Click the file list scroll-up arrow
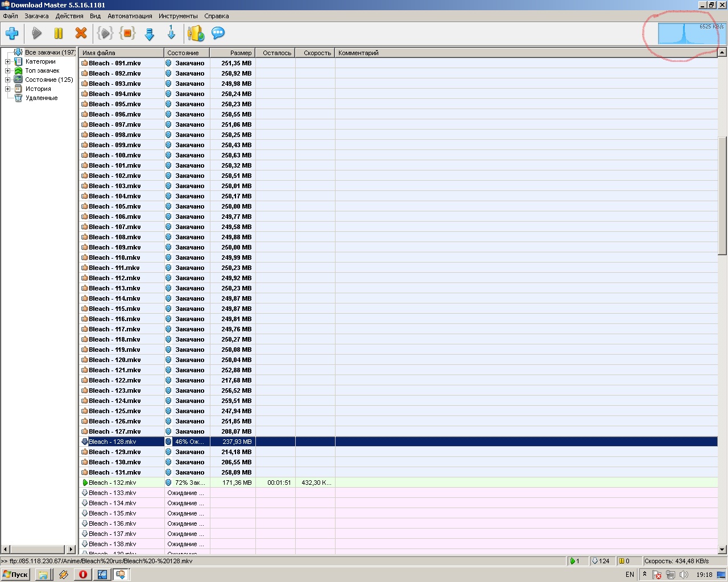The image size is (728, 582). [x=722, y=52]
